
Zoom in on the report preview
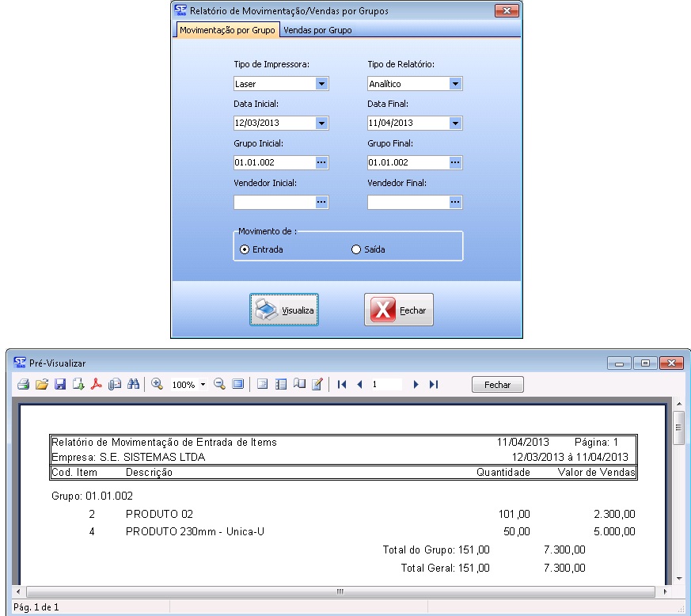pyautogui.click(x=157, y=385)
